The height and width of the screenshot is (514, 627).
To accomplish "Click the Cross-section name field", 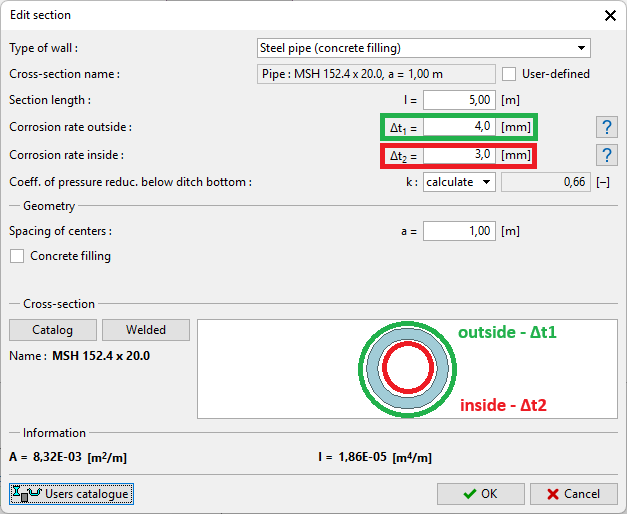I will point(376,74).
